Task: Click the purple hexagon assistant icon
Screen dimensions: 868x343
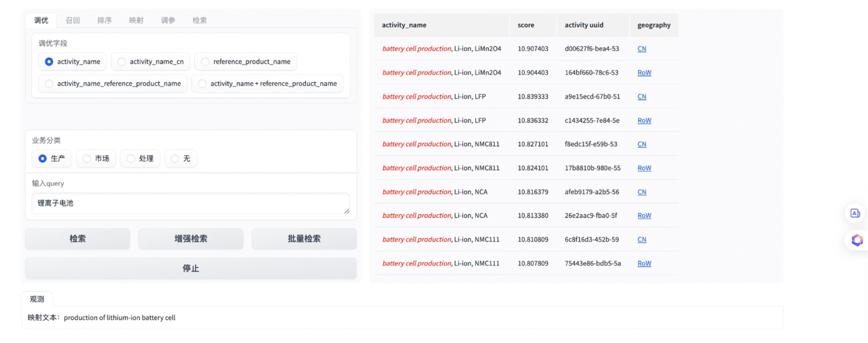Action: point(857,240)
